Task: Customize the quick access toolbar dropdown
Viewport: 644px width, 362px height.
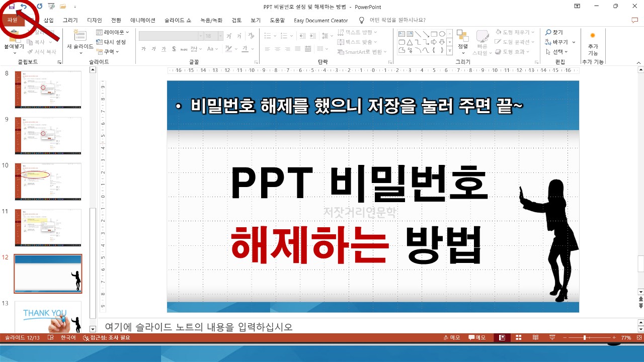Action: (x=75, y=7)
